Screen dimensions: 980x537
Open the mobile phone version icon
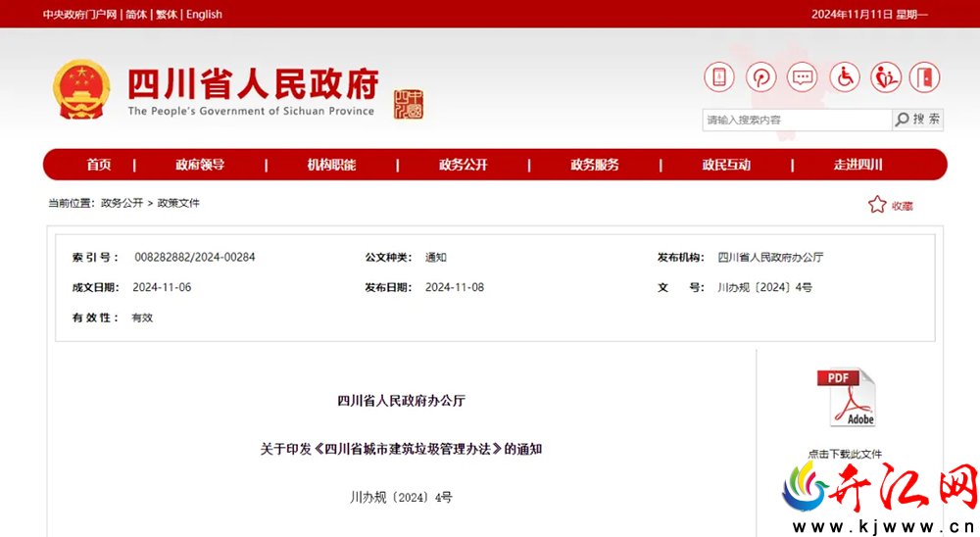pos(718,77)
